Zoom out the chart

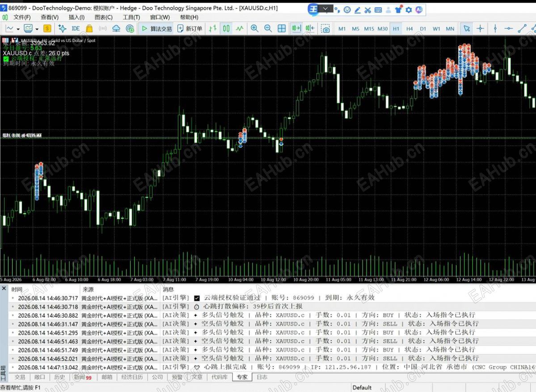click(x=268, y=29)
